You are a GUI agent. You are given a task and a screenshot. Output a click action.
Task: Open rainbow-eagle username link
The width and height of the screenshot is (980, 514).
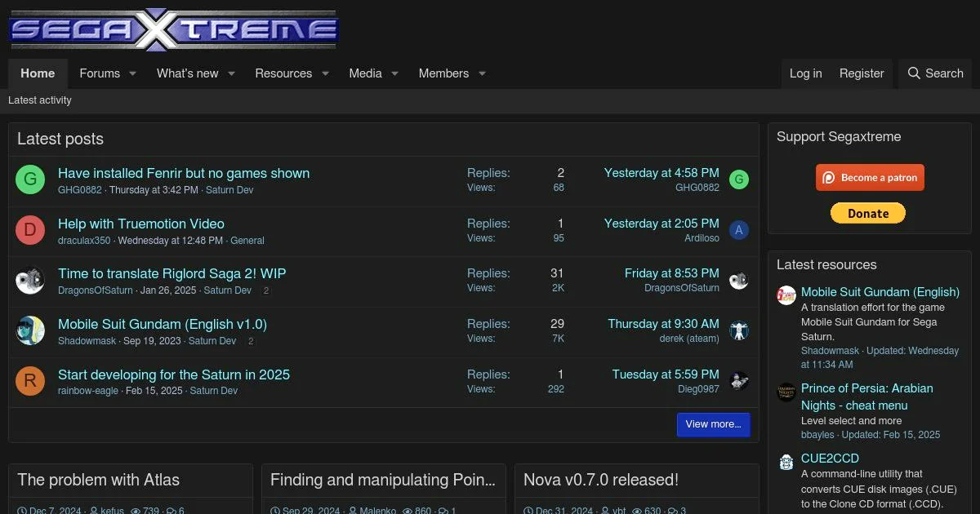(x=88, y=391)
